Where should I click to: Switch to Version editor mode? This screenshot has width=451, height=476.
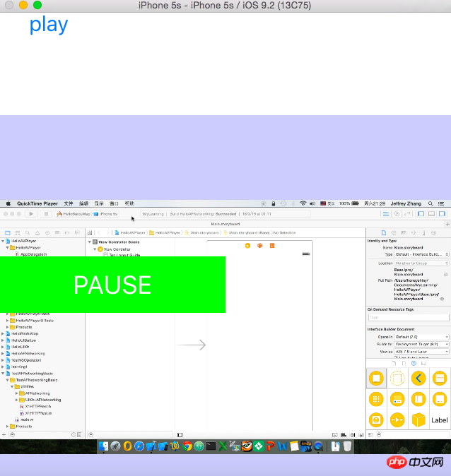(x=407, y=214)
